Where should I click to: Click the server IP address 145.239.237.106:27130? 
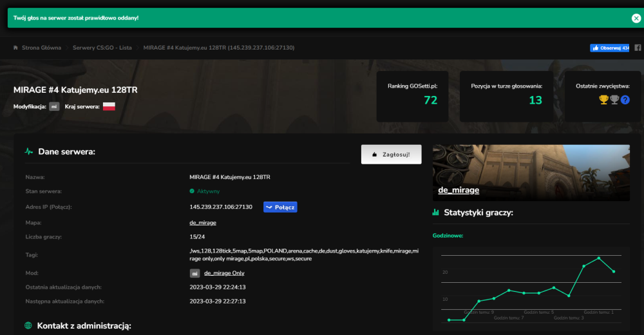(221, 207)
